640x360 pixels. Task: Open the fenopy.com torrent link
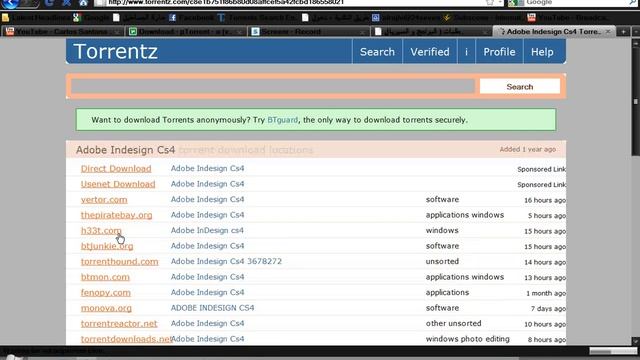pyautogui.click(x=106, y=293)
